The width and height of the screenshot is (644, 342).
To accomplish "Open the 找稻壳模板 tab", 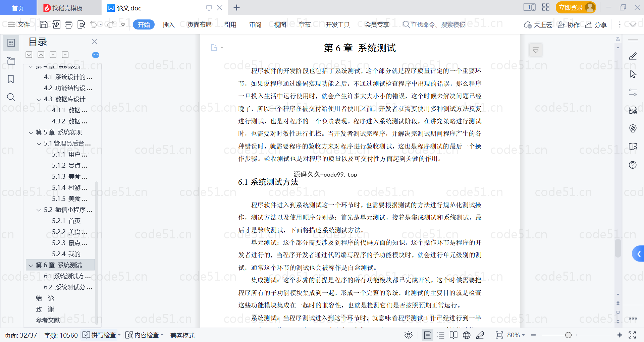I will (68, 8).
